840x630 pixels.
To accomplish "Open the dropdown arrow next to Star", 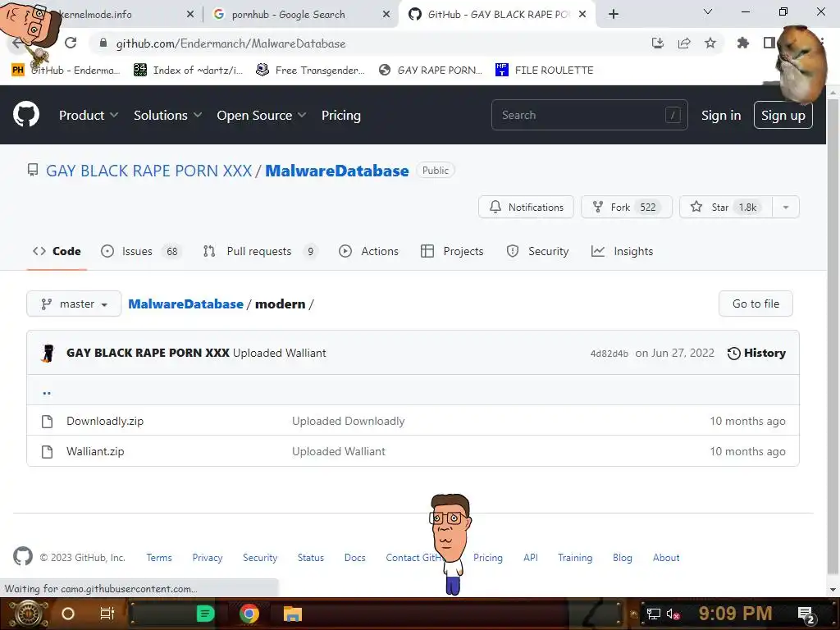I will pyautogui.click(x=785, y=207).
